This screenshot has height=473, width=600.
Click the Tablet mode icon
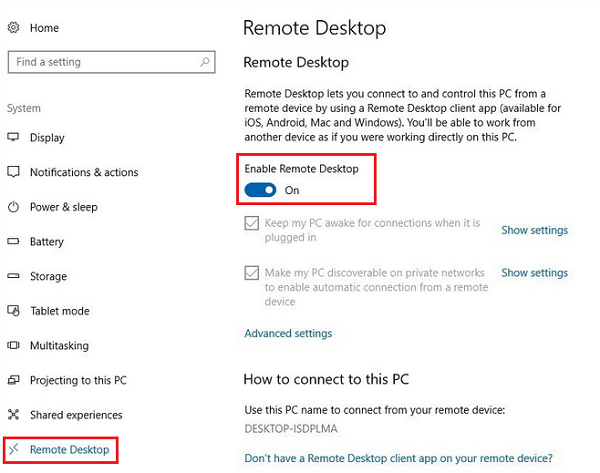[x=13, y=311]
